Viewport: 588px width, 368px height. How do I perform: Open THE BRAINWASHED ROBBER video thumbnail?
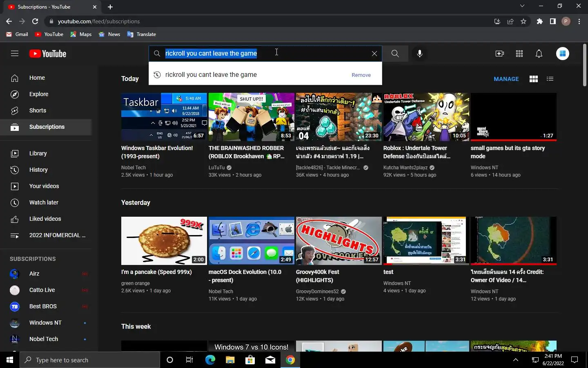252,117
